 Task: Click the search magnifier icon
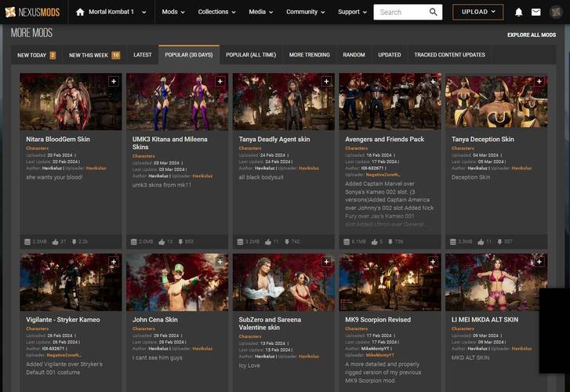pos(433,12)
